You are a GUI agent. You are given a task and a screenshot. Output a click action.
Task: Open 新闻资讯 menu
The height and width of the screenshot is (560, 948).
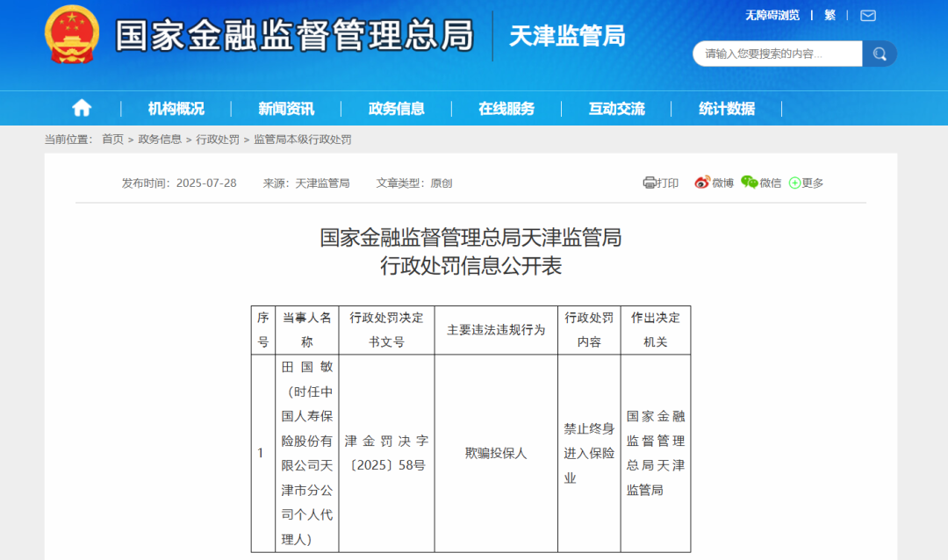click(x=286, y=109)
